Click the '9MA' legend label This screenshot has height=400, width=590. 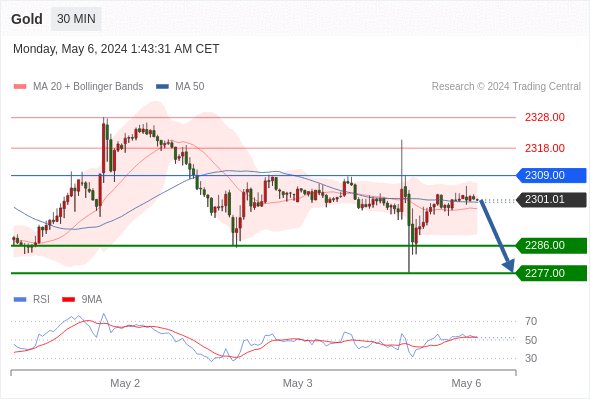(x=92, y=300)
